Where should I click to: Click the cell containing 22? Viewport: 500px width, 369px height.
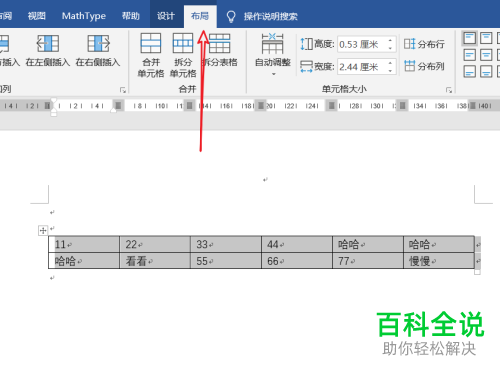pyautogui.click(x=155, y=244)
